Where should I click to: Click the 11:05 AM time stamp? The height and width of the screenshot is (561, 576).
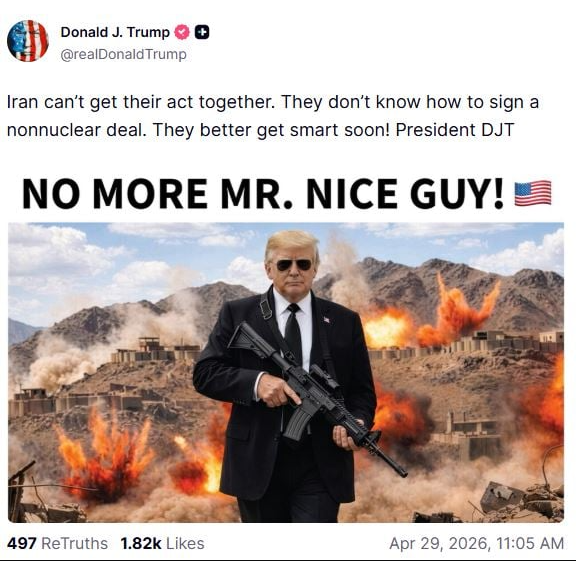(530, 543)
